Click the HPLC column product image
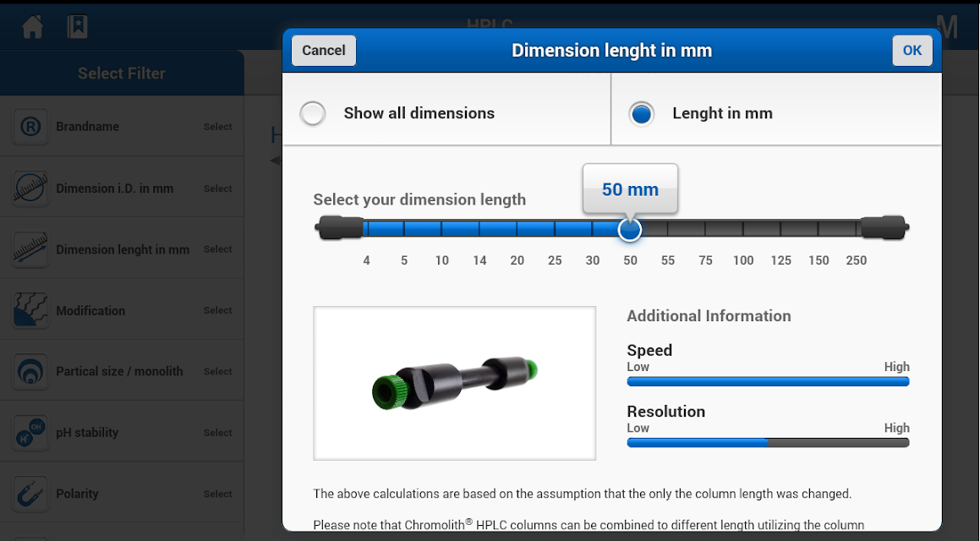 click(x=454, y=383)
